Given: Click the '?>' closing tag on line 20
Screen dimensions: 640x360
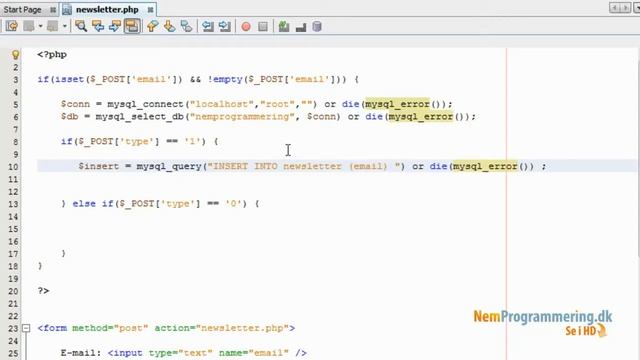Looking at the screenshot, I should coord(43,291).
